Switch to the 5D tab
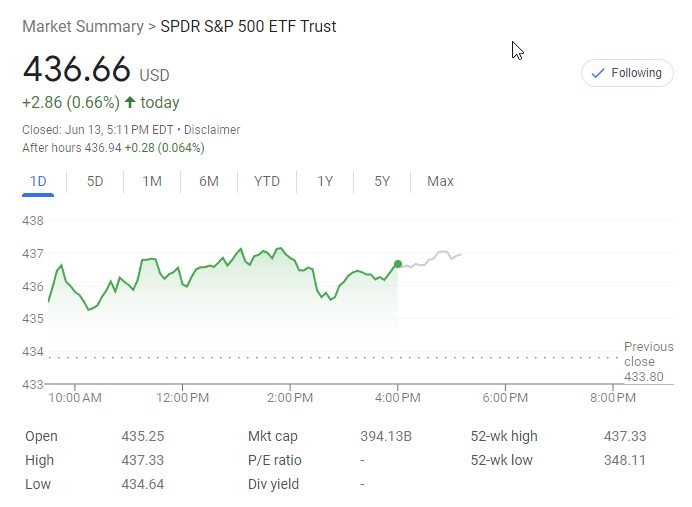 pos(95,181)
